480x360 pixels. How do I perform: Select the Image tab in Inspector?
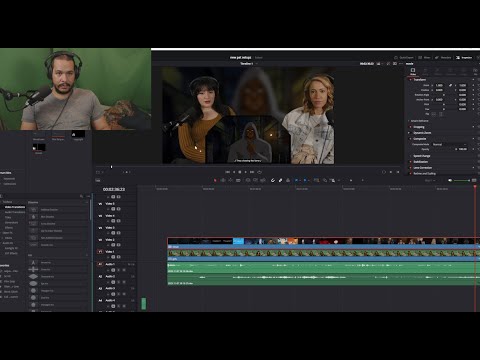pyautogui.click(x=463, y=71)
